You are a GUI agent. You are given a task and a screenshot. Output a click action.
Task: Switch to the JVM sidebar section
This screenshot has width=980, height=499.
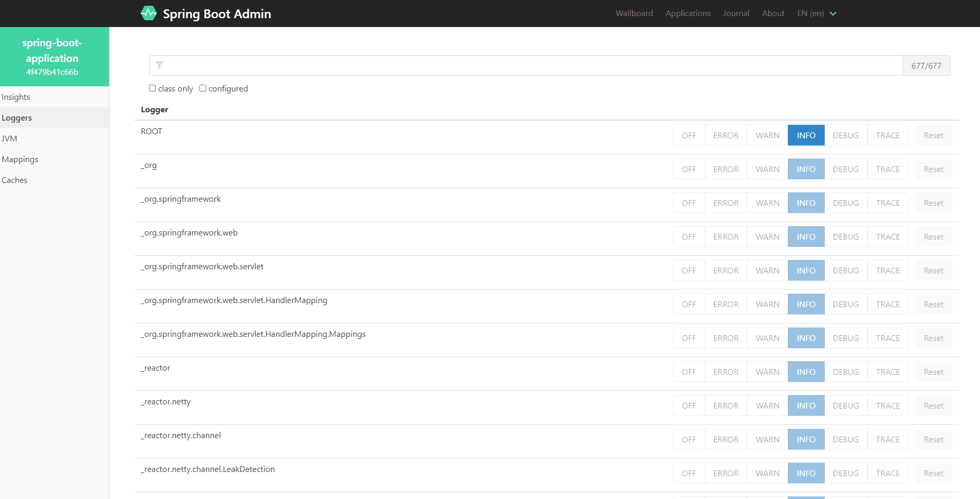(9, 139)
